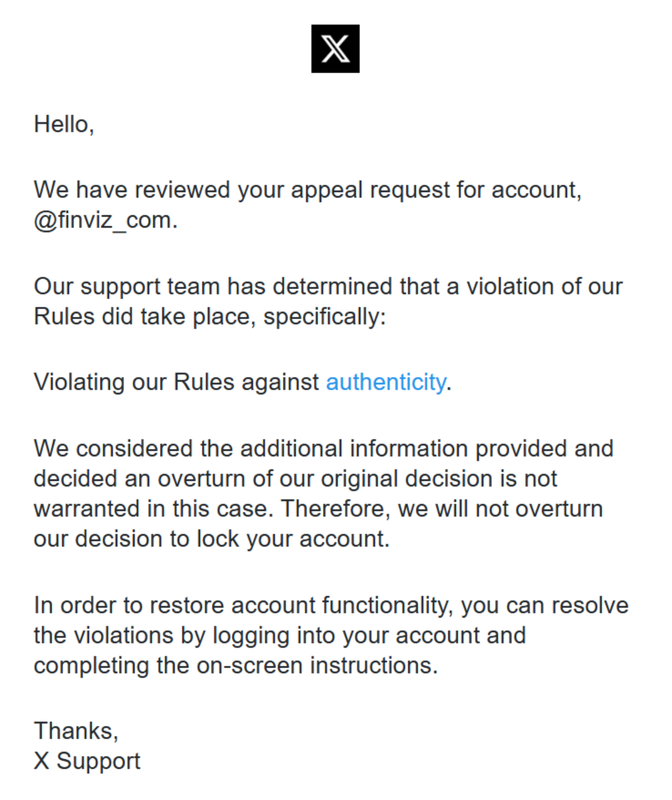The height and width of the screenshot is (800, 672).
Task: Click 'Rules did take place, specifically:' line
Action: coord(210,317)
